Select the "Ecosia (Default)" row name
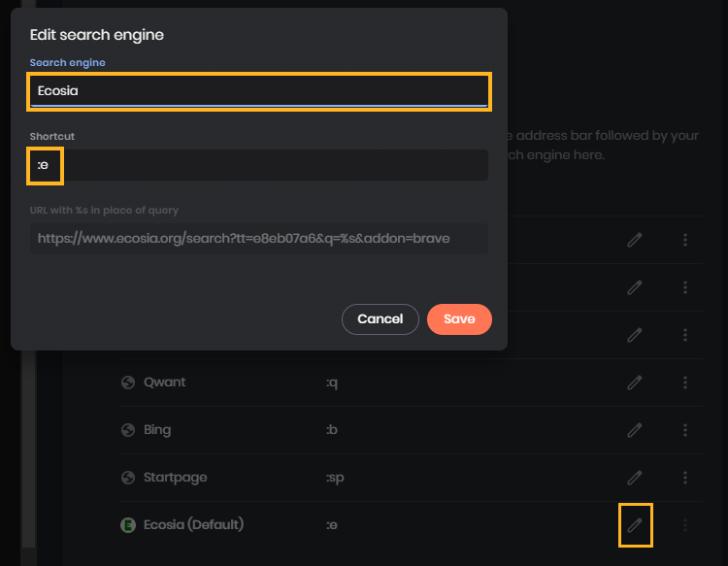Image resolution: width=728 pixels, height=566 pixels. pyautogui.click(x=193, y=524)
